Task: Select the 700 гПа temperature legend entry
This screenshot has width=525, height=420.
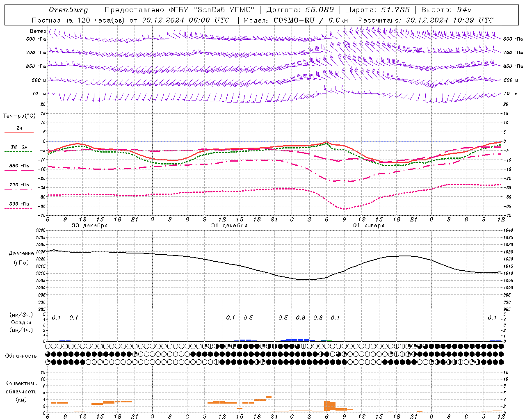Action: 19,185
